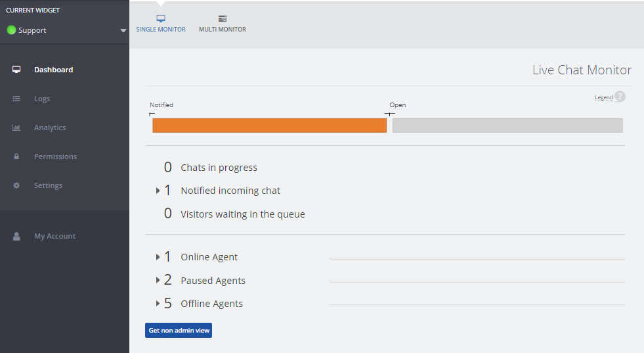The image size is (644, 353).
Task: Click the Notified label above the bar
Action: click(x=161, y=105)
